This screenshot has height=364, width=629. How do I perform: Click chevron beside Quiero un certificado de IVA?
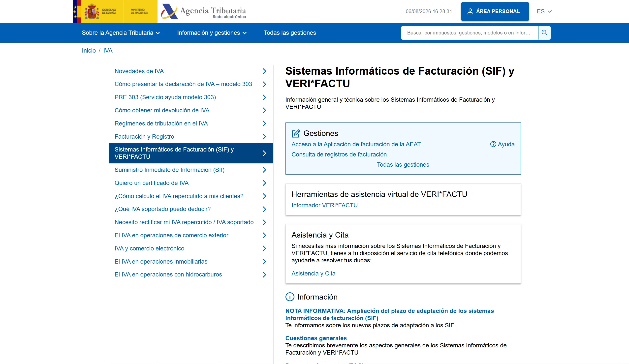click(x=264, y=183)
